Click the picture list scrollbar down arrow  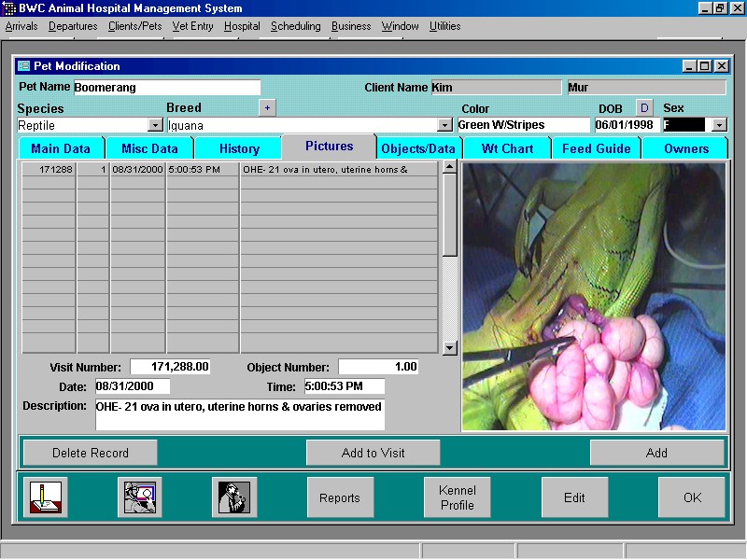pyautogui.click(x=449, y=348)
